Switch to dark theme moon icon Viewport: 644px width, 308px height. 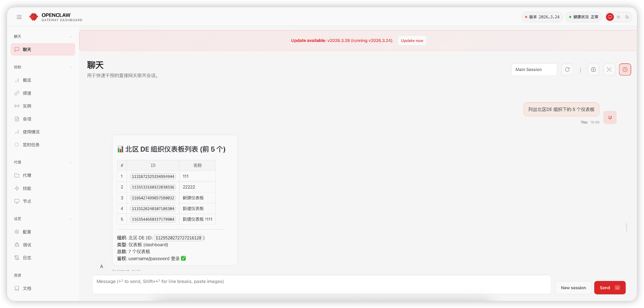pyautogui.click(x=627, y=17)
